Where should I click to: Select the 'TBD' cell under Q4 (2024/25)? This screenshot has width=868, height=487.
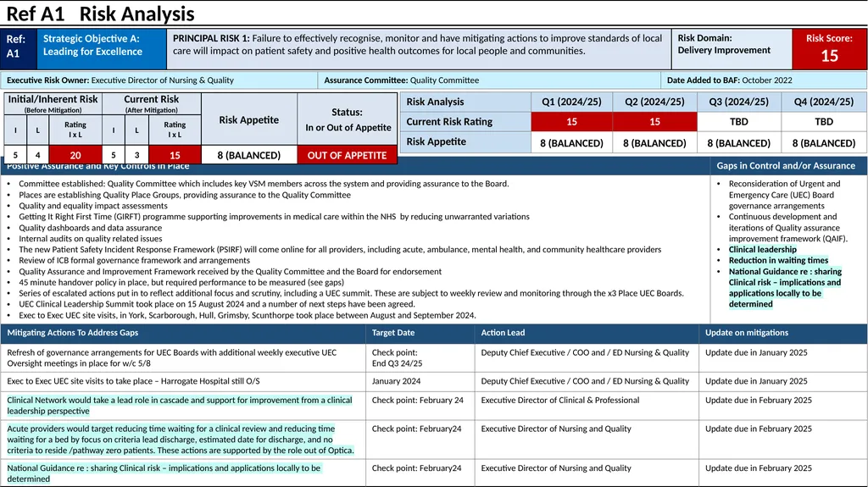click(x=824, y=122)
